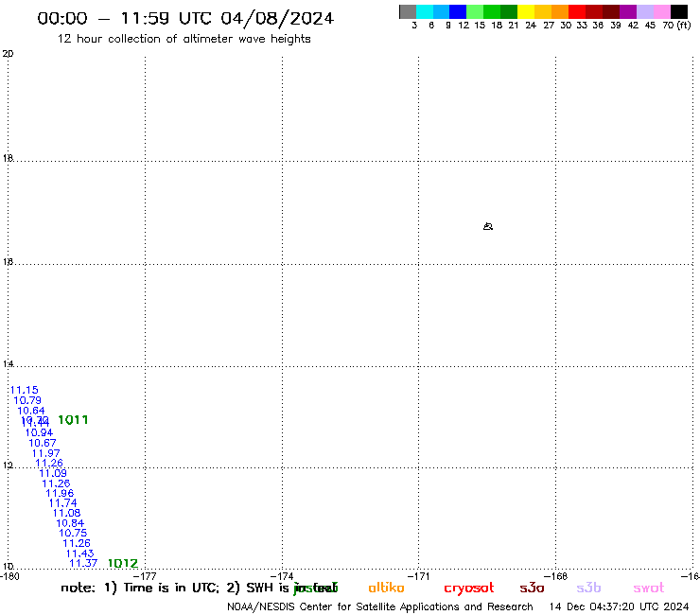Image resolution: width=700 pixels, height=615 pixels.
Task: Select the wave height value 11.96
Action: (60, 493)
